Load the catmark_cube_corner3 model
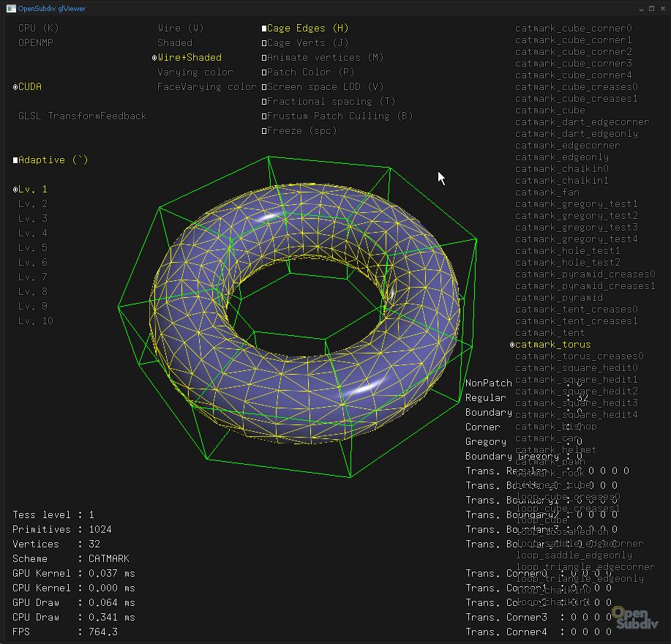This screenshot has height=644, width=671. pyautogui.click(x=574, y=64)
